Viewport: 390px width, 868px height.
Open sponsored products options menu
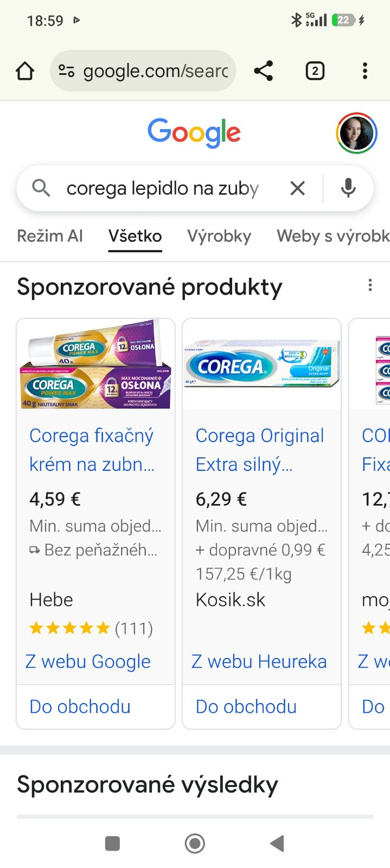point(370,285)
